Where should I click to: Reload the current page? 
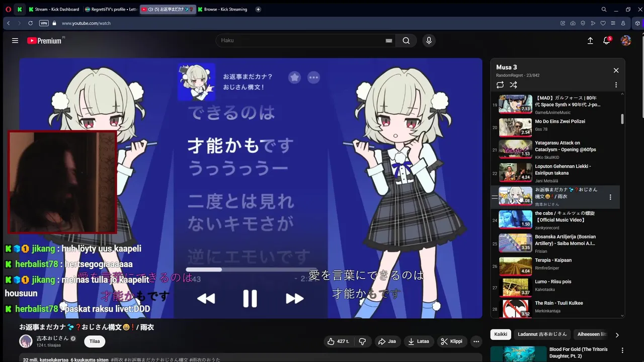pyautogui.click(x=30, y=23)
